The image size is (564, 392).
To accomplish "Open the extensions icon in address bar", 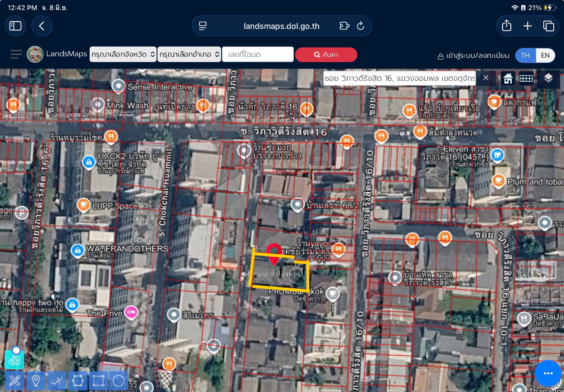I will (x=345, y=26).
